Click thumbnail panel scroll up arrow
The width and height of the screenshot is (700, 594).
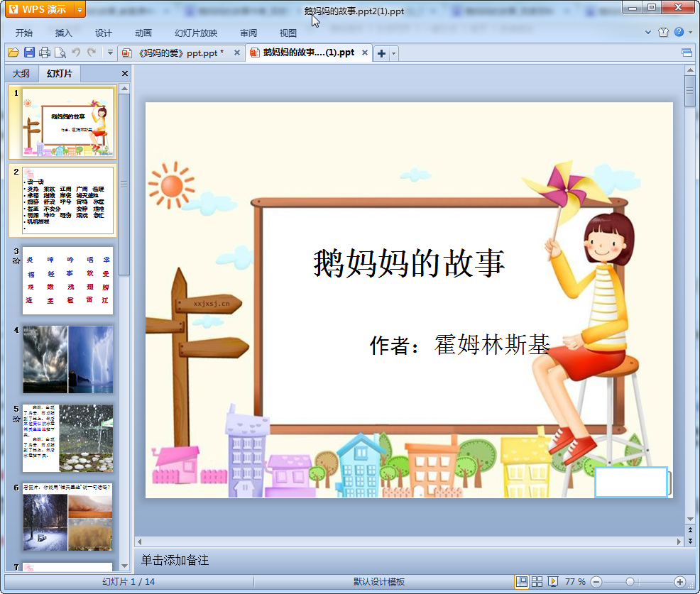pos(124,89)
